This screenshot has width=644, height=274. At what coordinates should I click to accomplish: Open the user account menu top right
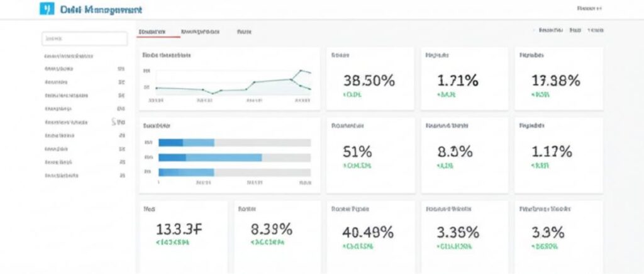pyautogui.click(x=589, y=8)
